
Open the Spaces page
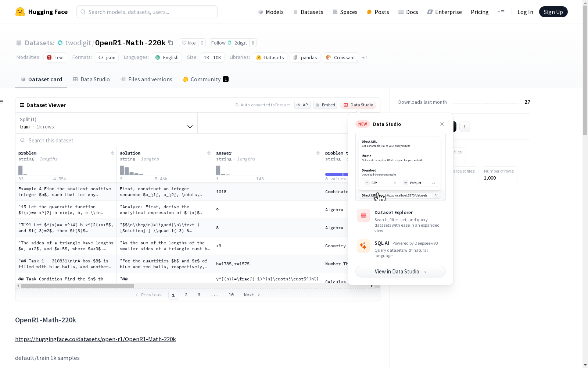[345, 12]
